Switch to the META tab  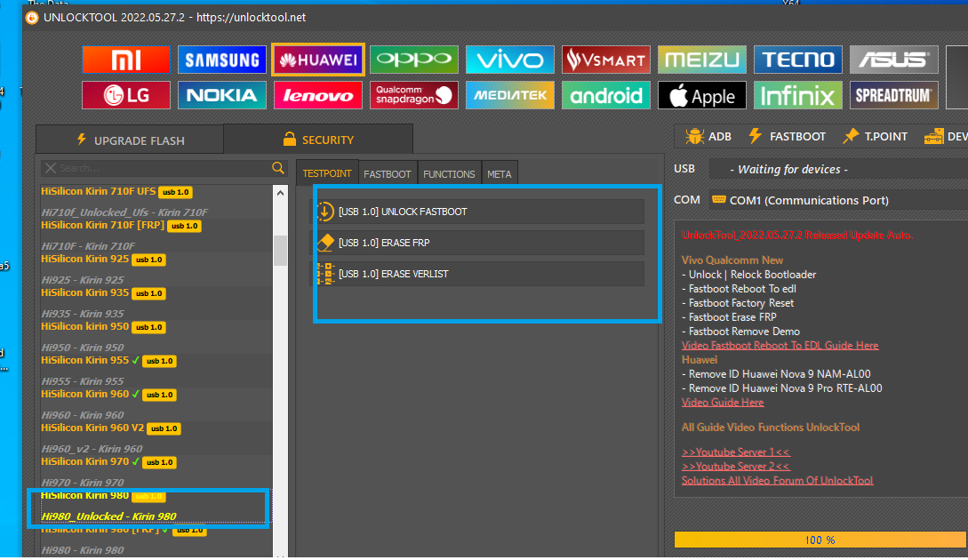click(499, 174)
